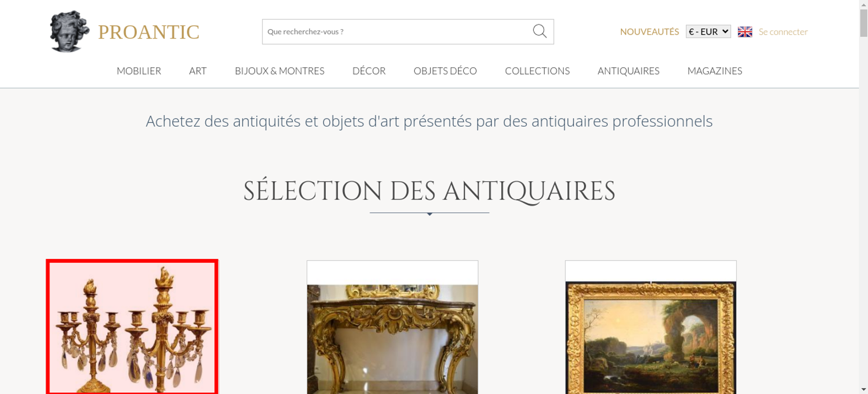
Task: Open the Art menu
Action: 198,71
